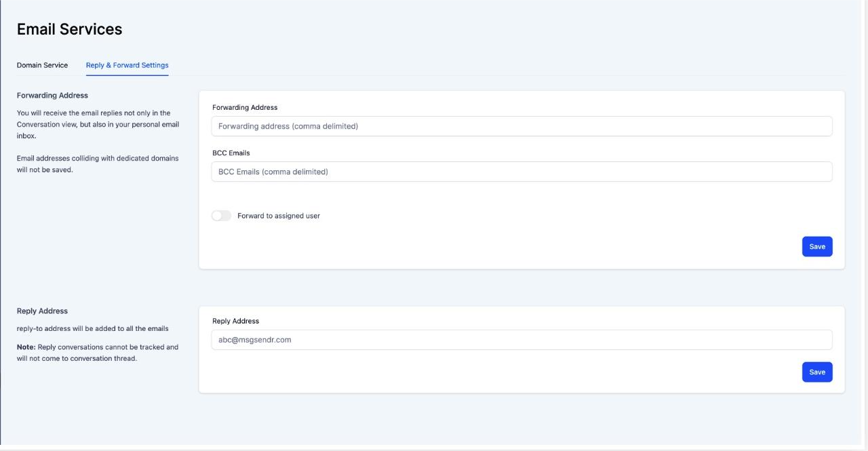Switch to the Domain Service tab
The width and height of the screenshot is (868, 451).
tap(42, 65)
